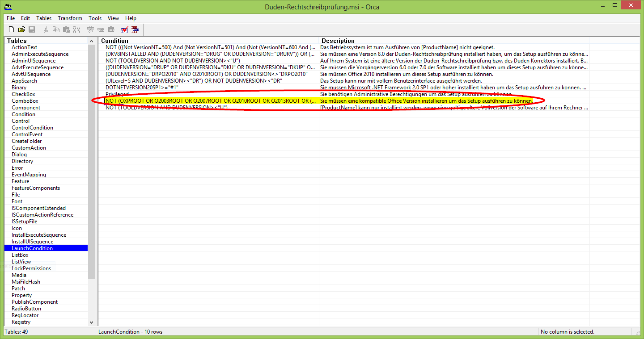644x339 pixels.
Task: Select the CustomAction table
Action: point(29,148)
